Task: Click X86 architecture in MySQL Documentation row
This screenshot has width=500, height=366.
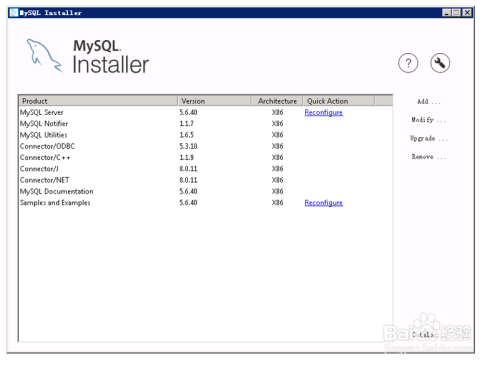Action: (x=277, y=191)
